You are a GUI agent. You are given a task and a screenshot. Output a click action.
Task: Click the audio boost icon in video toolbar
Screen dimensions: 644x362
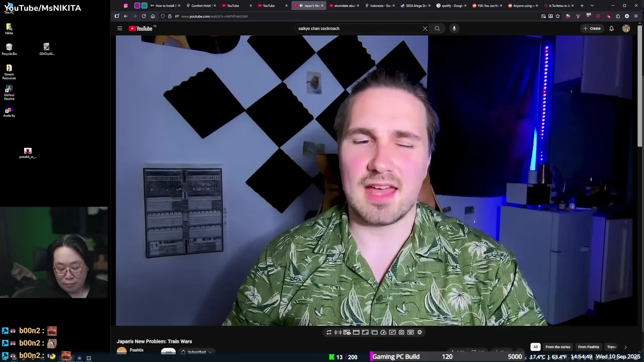click(338, 332)
